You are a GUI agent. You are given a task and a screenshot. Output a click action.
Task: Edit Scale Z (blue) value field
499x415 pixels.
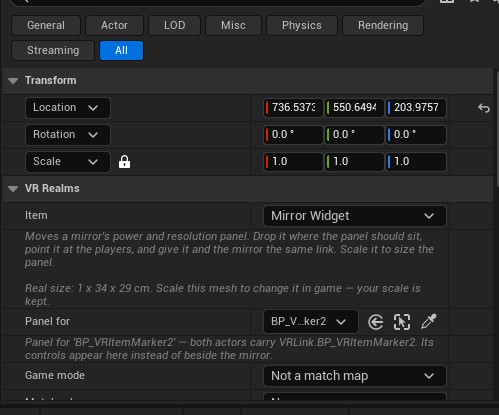pos(416,162)
